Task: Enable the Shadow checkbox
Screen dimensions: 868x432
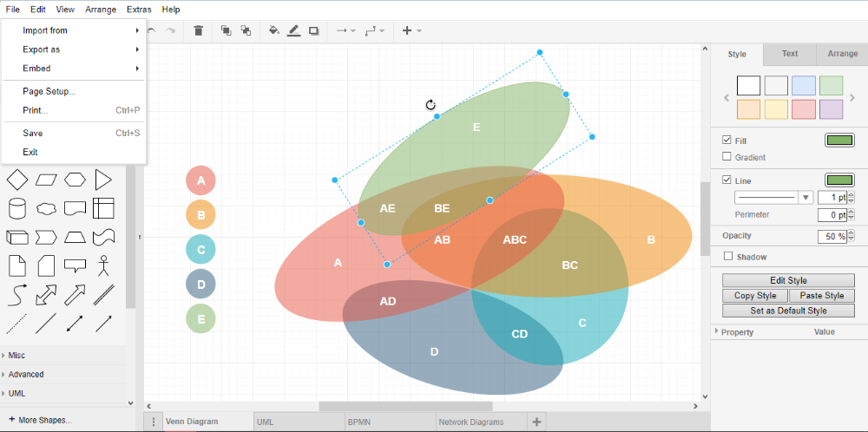Action: pos(728,256)
